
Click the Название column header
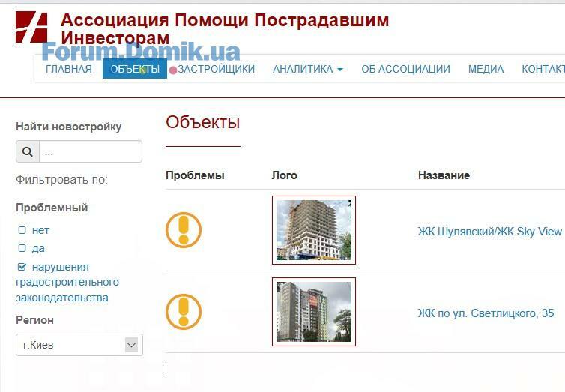pos(444,175)
